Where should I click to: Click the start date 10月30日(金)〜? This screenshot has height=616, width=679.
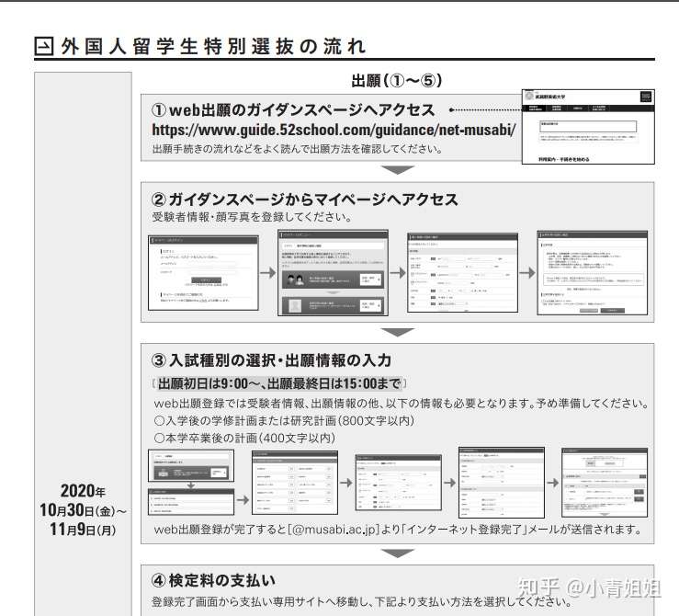[x=83, y=510]
